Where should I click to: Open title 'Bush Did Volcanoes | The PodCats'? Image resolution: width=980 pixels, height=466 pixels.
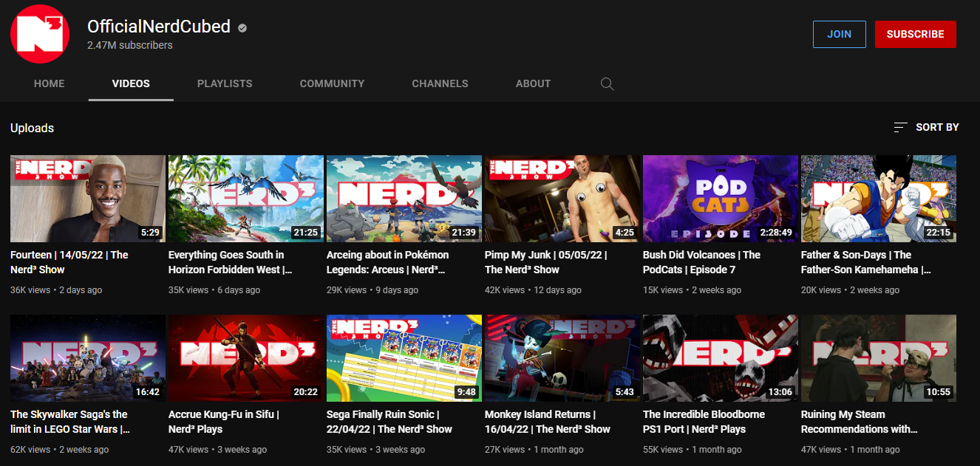point(702,262)
